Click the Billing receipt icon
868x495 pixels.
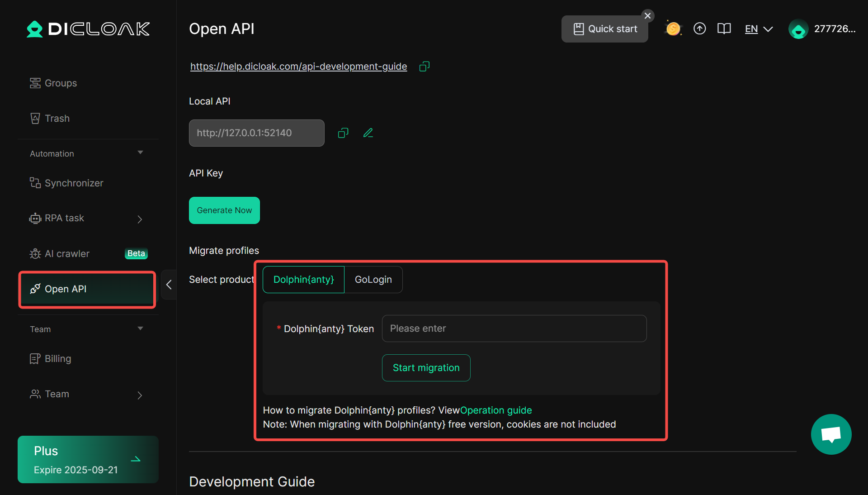pyautogui.click(x=35, y=359)
